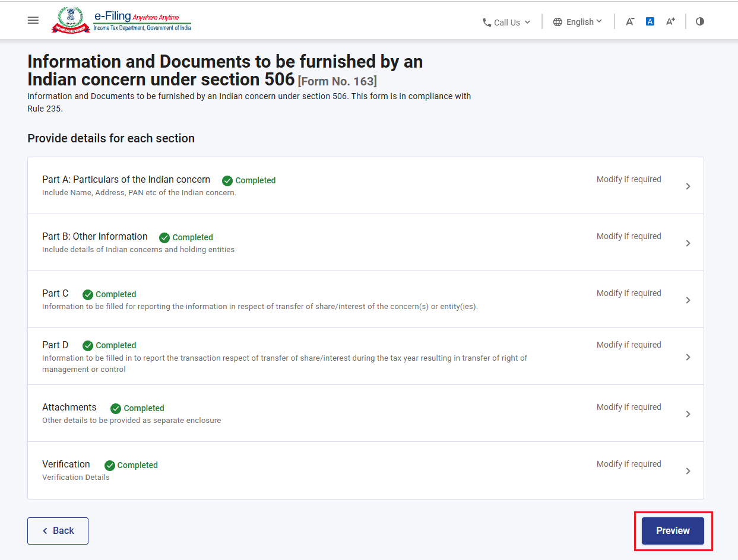This screenshot has width=738, height=560.
Task: Click Modify if required for Part B
Action: (x=629, y=236)
